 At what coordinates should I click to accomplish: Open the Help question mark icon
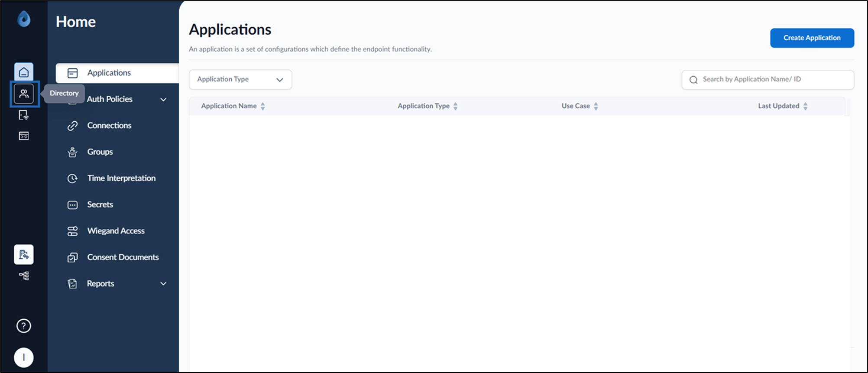pyautogui.click(x=24, y=326)
